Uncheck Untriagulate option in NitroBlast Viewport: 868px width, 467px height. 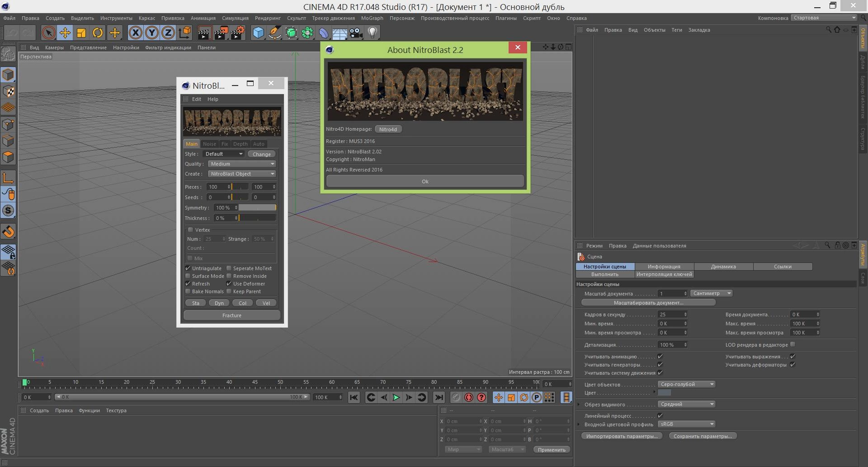tap(188, 268)
